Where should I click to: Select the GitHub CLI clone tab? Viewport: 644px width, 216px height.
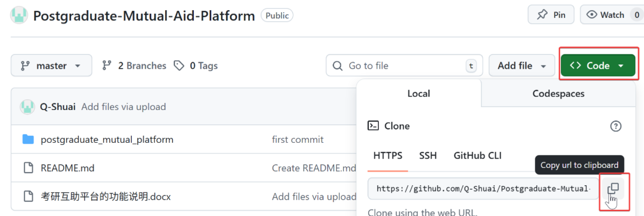pos(477,156)
